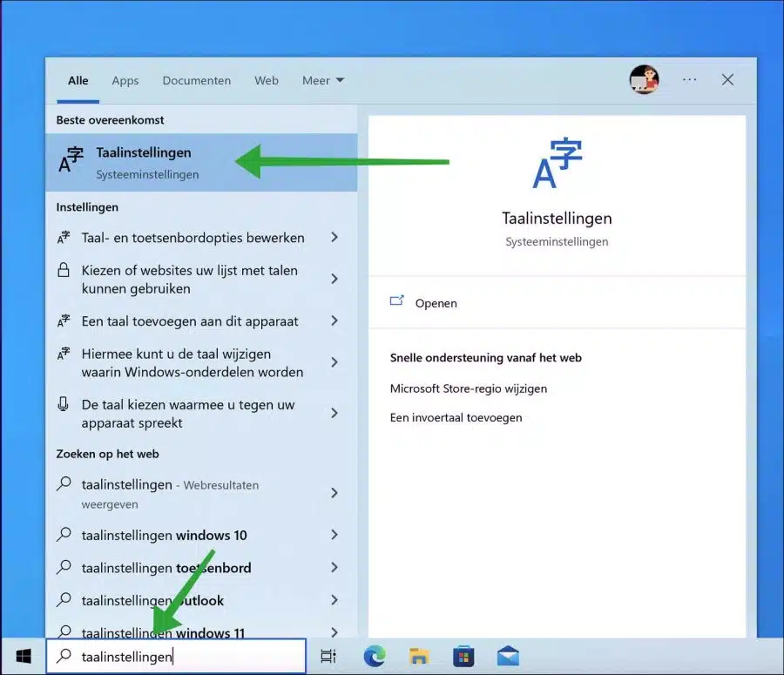This screenshot has height=675, width=784.
Task: Select Een taal toevoegen aan dit apparaat
Action: point(201,321)
